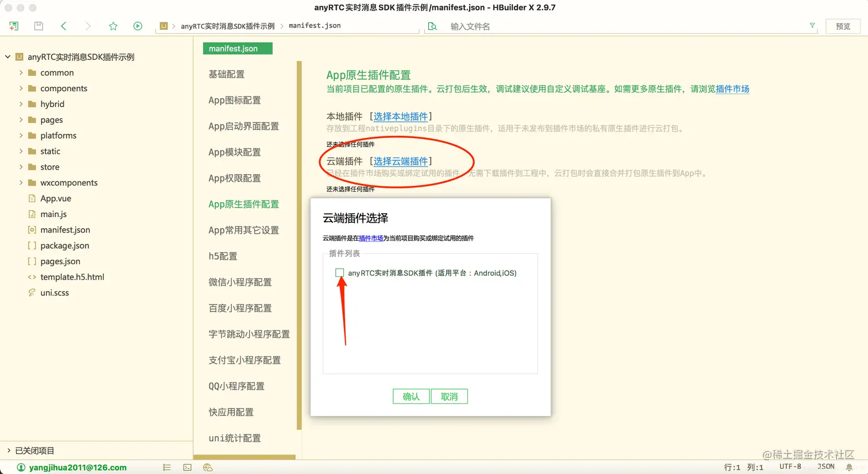
Task: Expand the hybrid folder
Action: [x=21, y=104]
